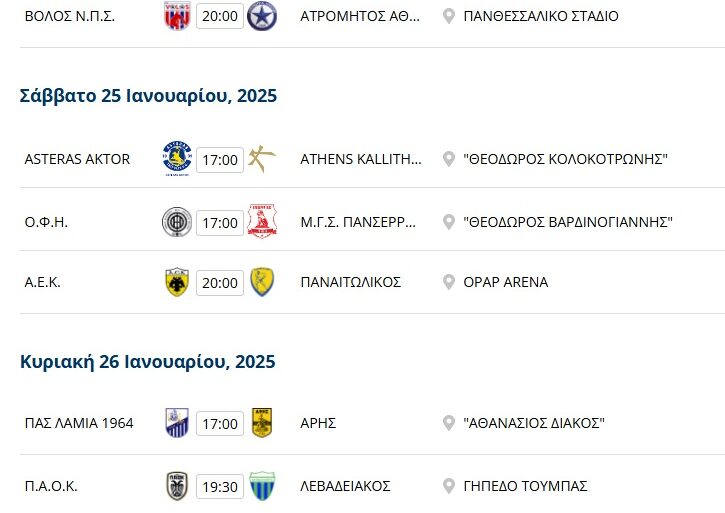Viewport: 725px width, 513px height.
Task: Open the 19:30 PAOK match time
Action: [x=219, y=487]
